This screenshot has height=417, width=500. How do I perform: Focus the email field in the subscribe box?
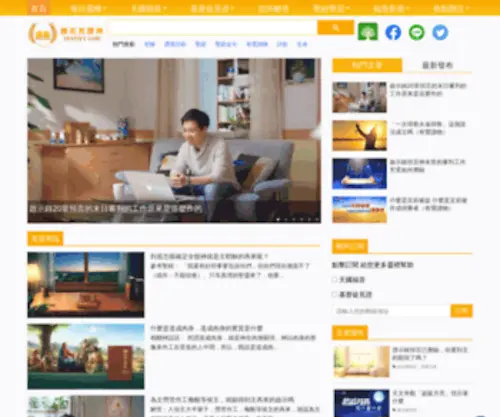coord(391,311)
